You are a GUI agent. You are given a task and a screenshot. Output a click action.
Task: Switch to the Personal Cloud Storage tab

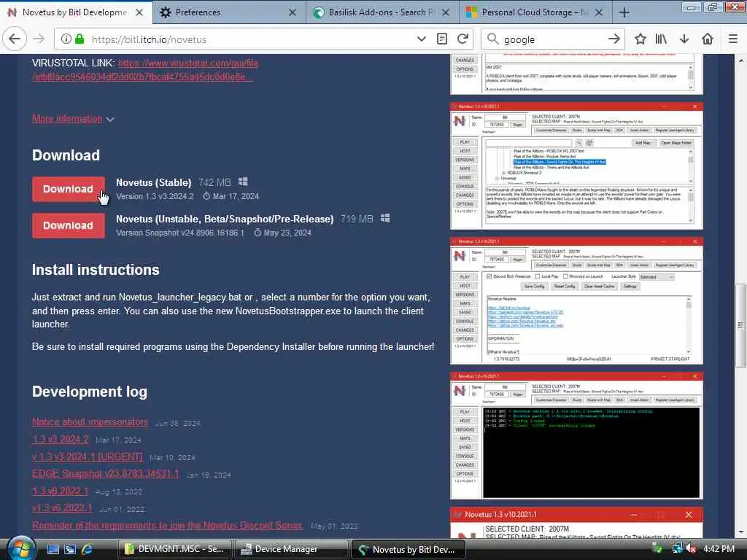click(535, 12)
